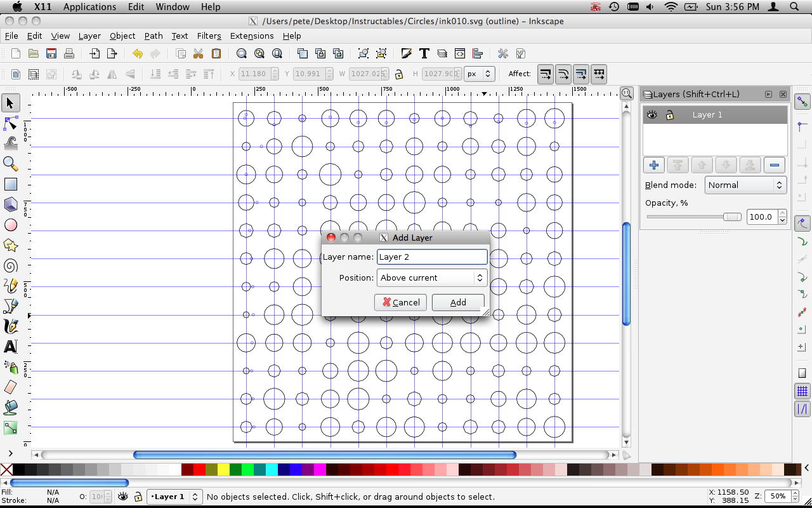The width and height of the screenshot is (812, 508).
Task: Click the Undo arrow icon
Action: point(138,53)
